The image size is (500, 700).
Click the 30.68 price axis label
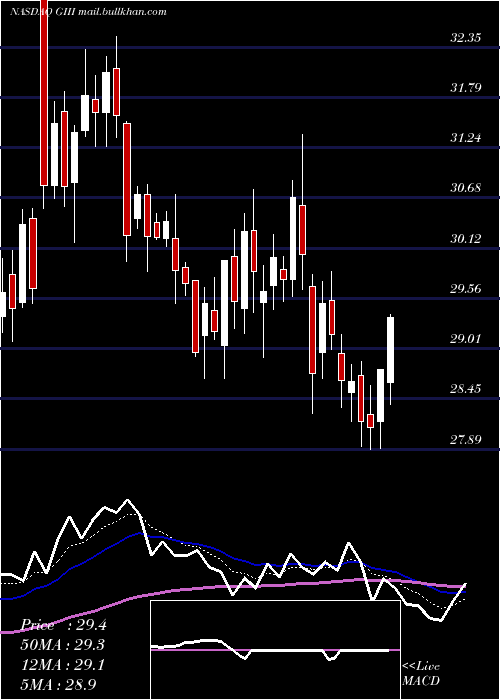pos(466,188)
